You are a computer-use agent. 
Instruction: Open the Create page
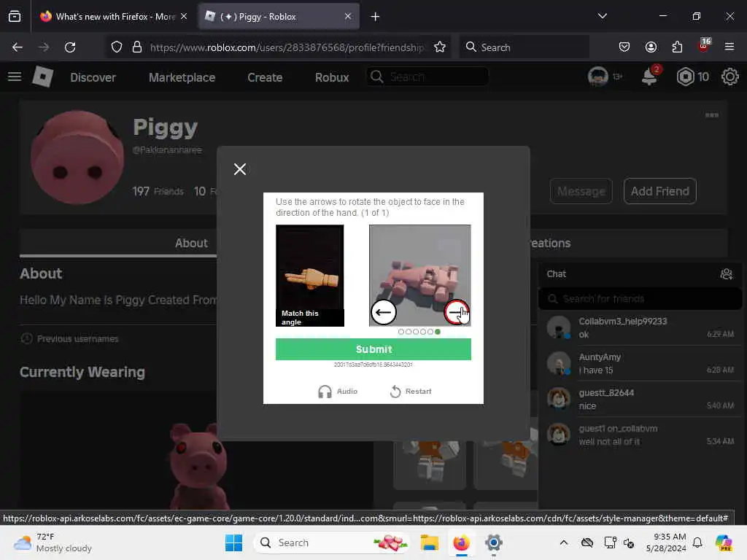click(265, 77)
